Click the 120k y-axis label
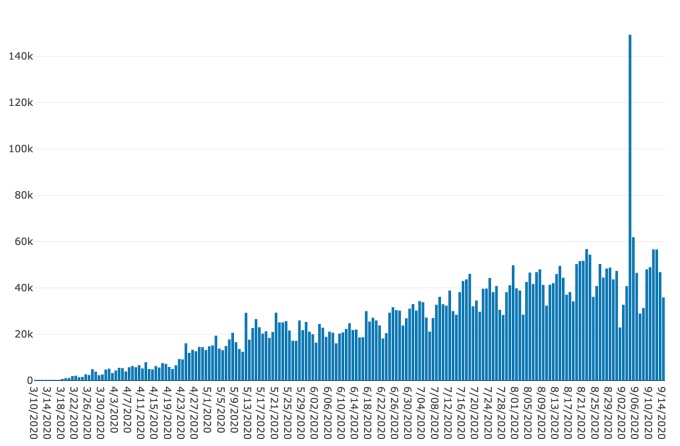 coord(21,103)
